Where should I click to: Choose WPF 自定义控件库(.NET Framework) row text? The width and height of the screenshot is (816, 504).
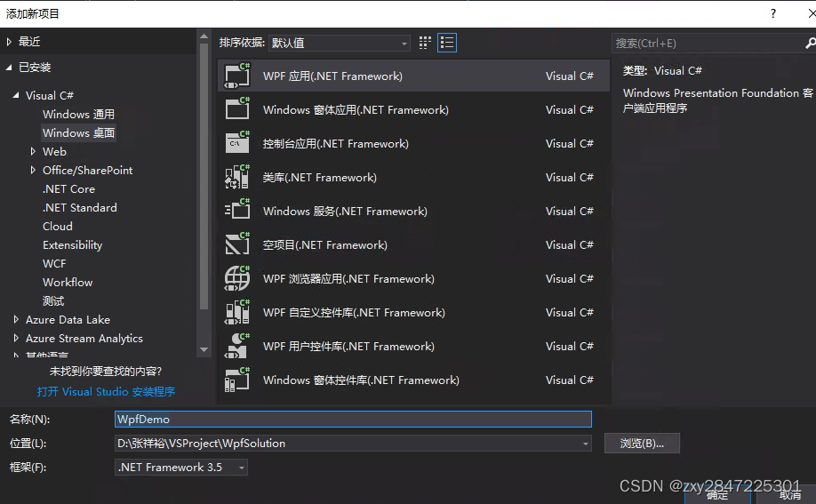[354, 312]
